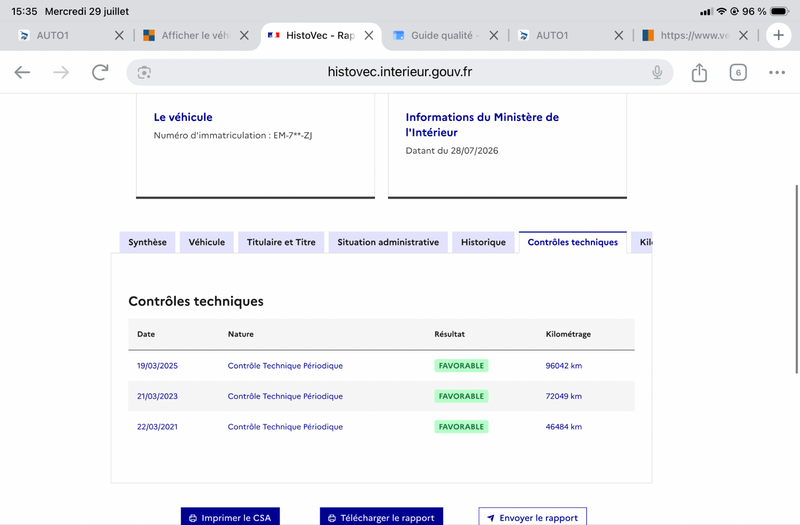The height and width of the screenshot is (525, 800).
Task: Click the mileage 96042 km
Action: [x=564, y=366]
